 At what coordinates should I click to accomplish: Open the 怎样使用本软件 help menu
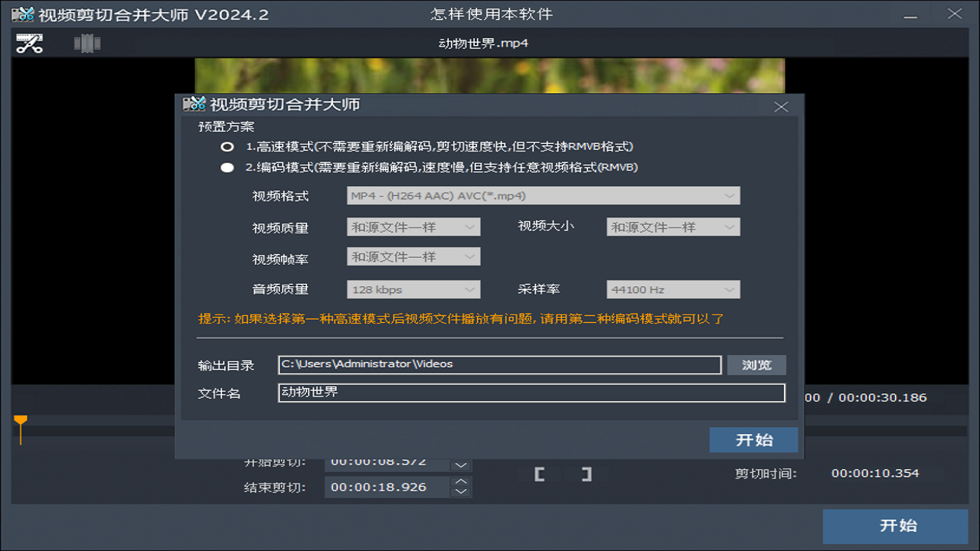[x=490, y=13]
